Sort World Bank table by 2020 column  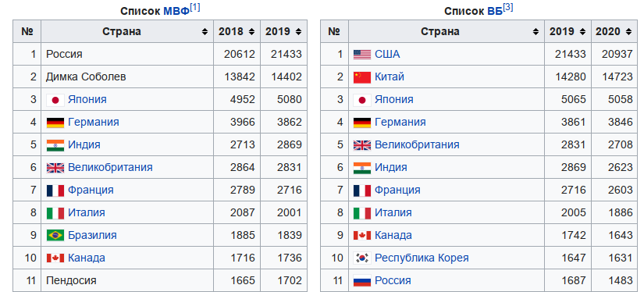pos(628,32)
